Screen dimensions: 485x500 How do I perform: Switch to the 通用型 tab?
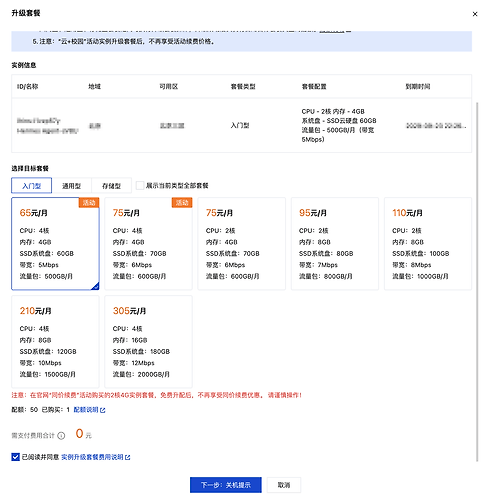click(x=72, y=185)
